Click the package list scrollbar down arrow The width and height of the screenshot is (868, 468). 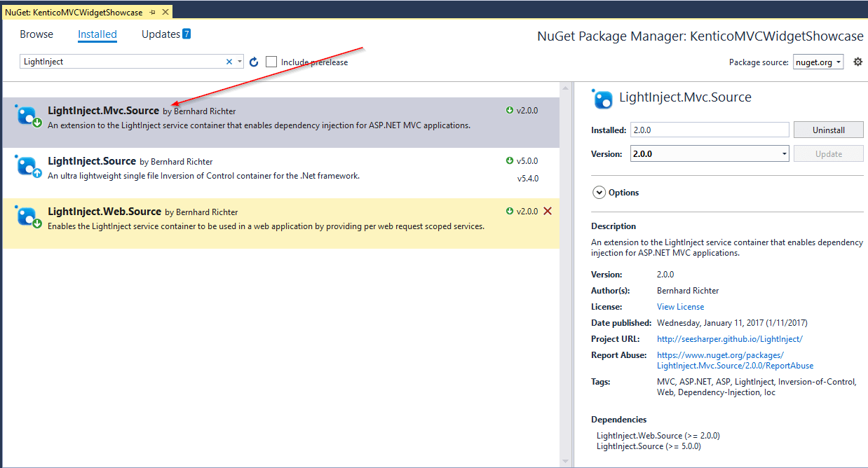(565, 461)
